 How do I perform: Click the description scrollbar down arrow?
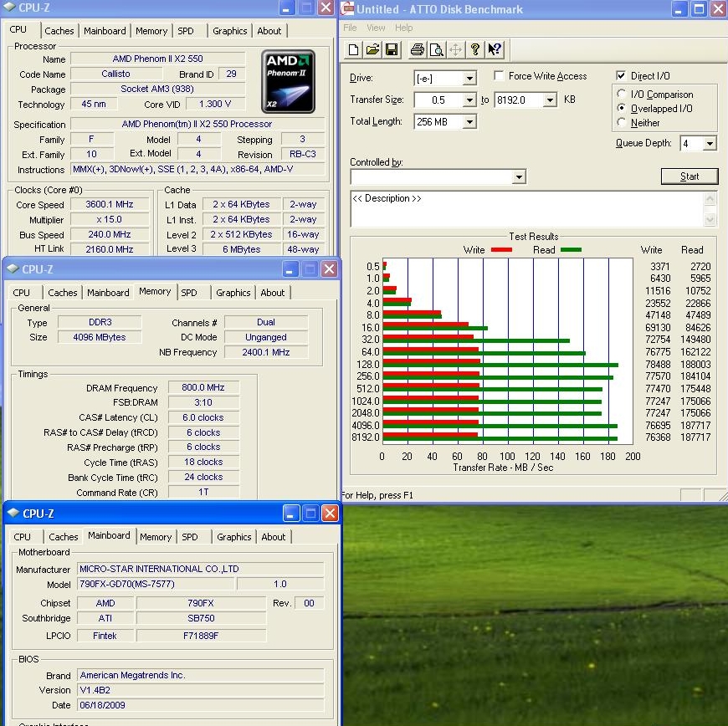[710, 219]
